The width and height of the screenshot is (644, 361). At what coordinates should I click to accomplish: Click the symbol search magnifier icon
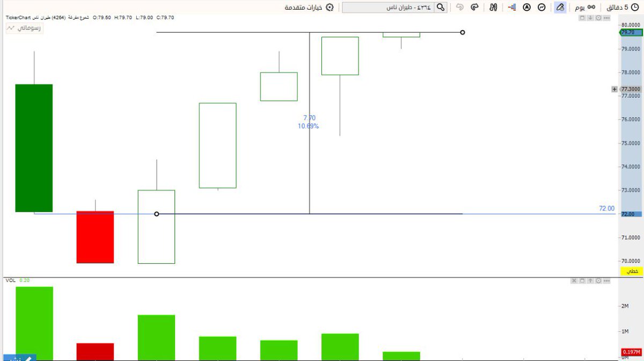click(x=441, y=7)
